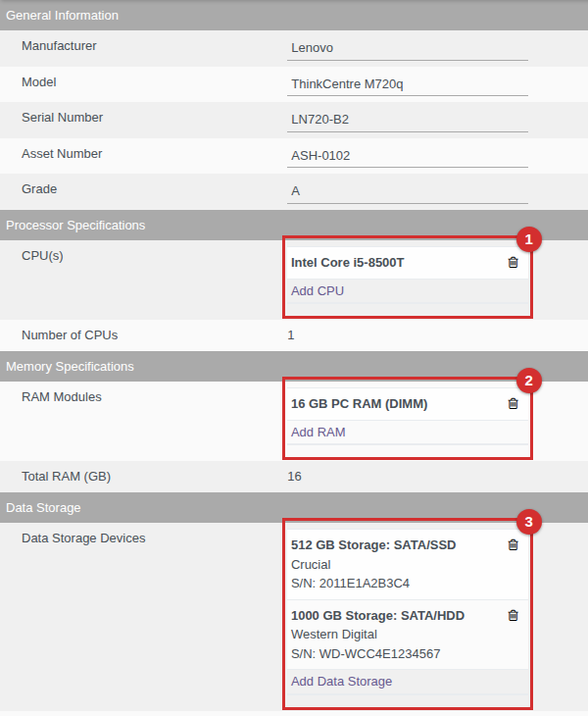Click the Add CPU link
Image resolution: width=588 pixels, height=716 pixels.
point(318,291)
